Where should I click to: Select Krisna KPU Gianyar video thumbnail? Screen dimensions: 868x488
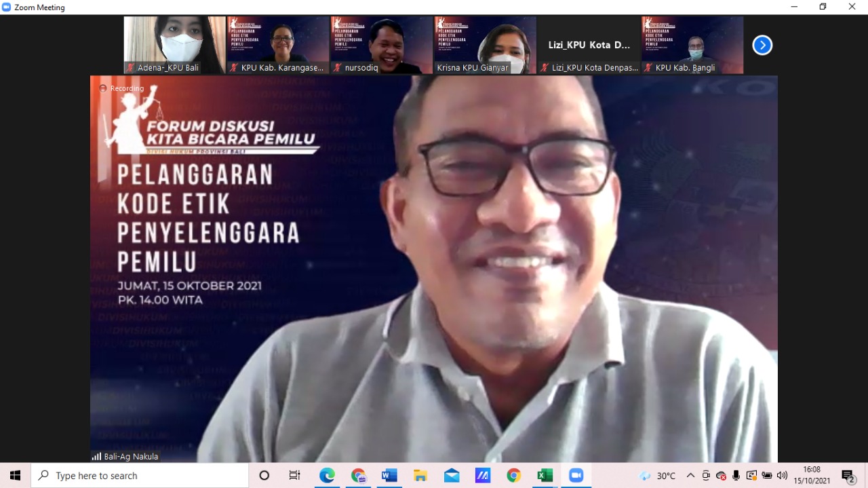[x=485, y=45]
